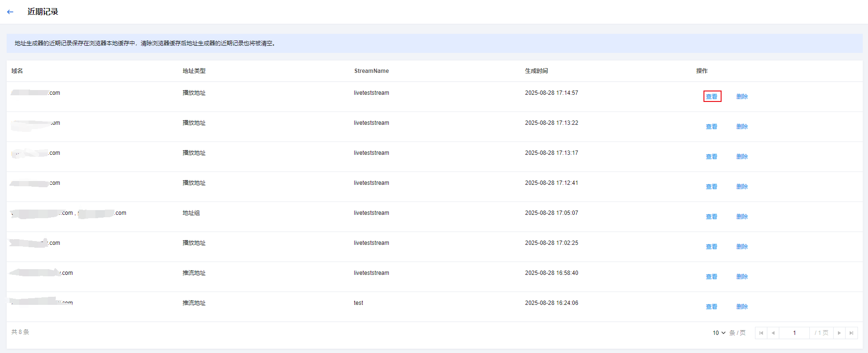Click 查看 for the 17:13:22 record
Image resolution: width=868 pixels, height=353 pixels.
712,127
